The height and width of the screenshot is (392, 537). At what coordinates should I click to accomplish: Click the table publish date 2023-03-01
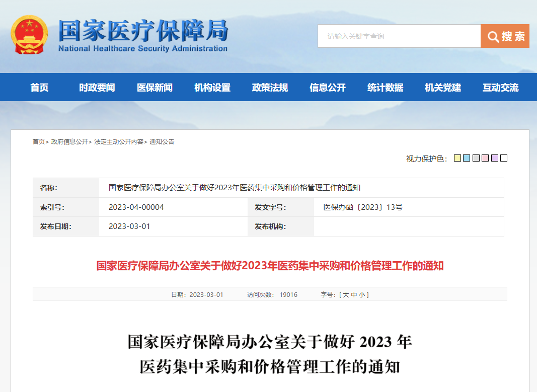(x=129, y=226)
